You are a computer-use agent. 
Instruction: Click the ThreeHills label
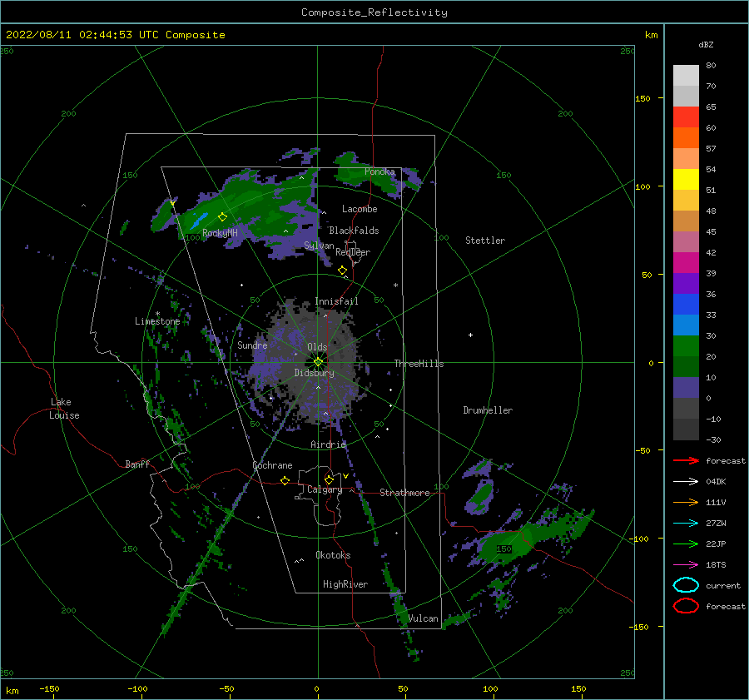click(x=419, y=364)
